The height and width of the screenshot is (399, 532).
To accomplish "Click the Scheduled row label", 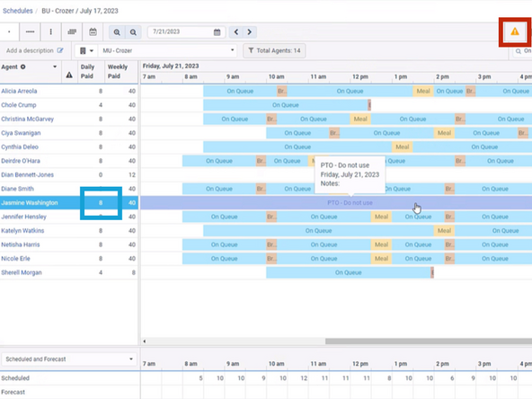I will click(15, 378).
